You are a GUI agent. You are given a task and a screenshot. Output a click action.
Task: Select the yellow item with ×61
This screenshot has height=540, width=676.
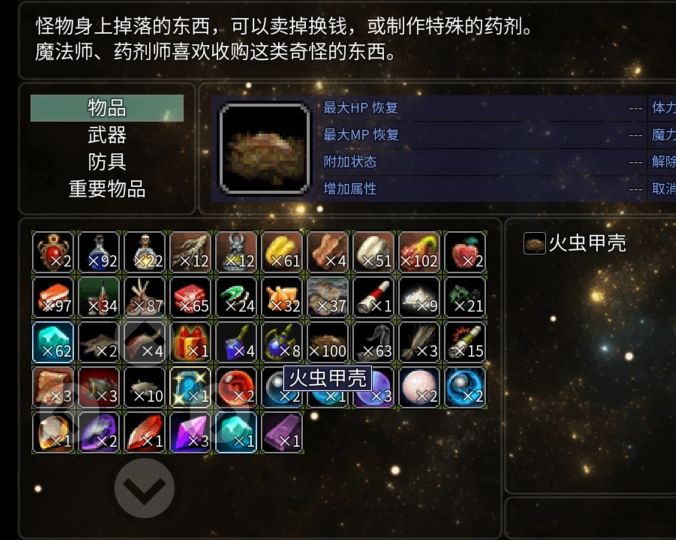[282, 252]
